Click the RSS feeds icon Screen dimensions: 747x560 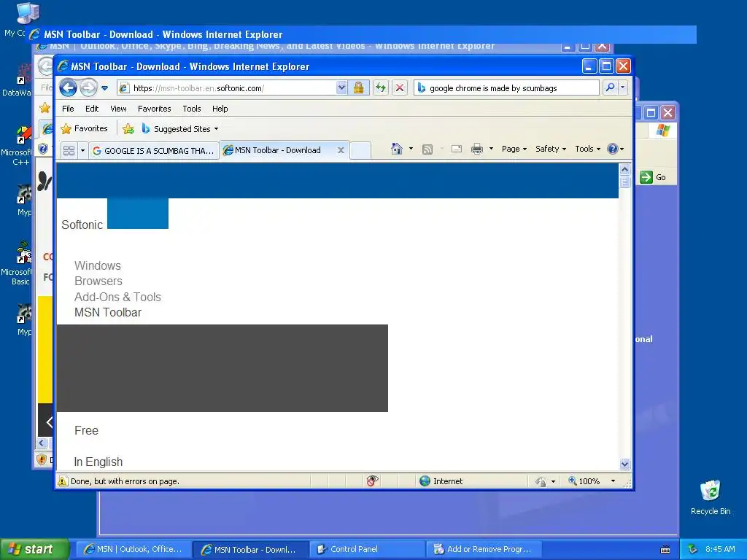pyautogui.click(x=427, y=149)
